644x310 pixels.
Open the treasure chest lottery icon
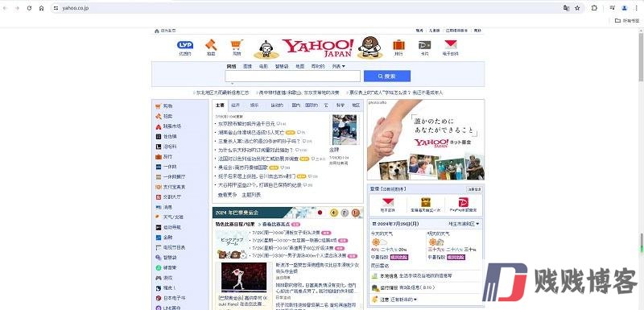(x=426, y=202)
